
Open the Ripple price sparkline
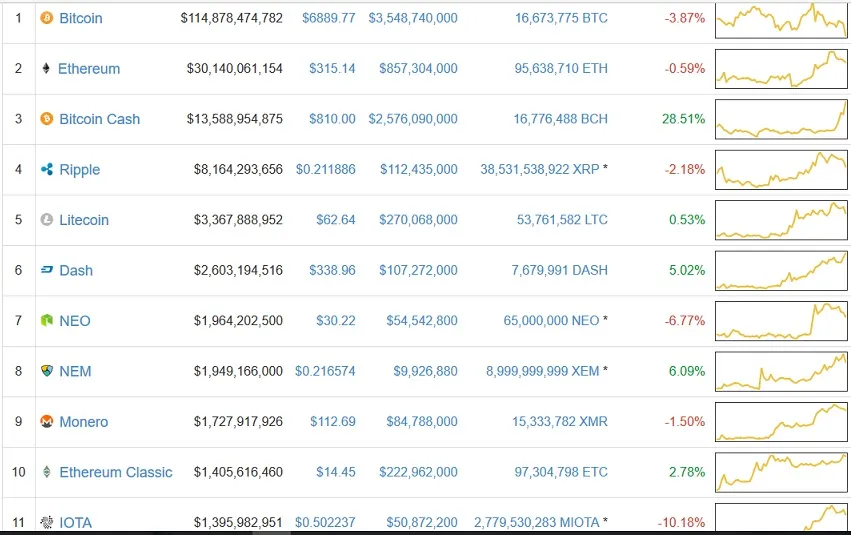tap(781, 170)
